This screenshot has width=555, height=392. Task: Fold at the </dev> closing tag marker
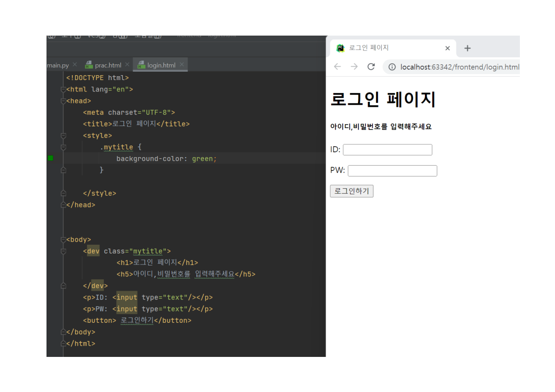[63, 286]
